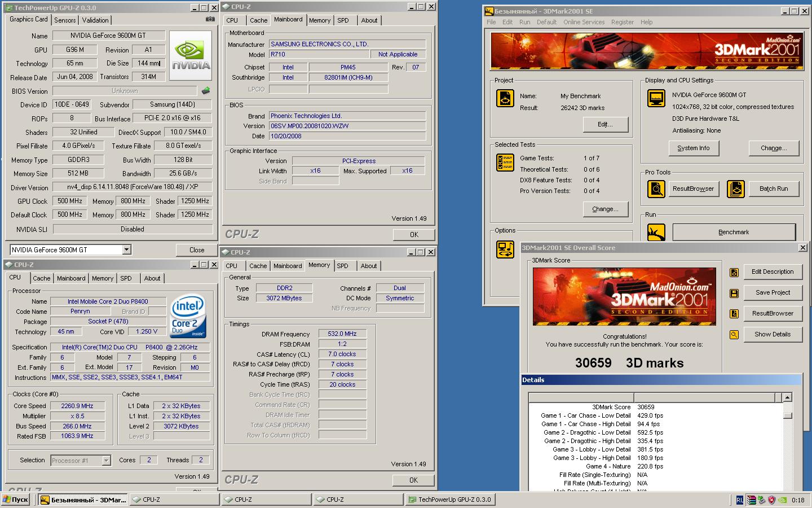This screenshot has width=812, height=508.
Task: Click the Save Project floppy disk icon
Action: [734, 293]
